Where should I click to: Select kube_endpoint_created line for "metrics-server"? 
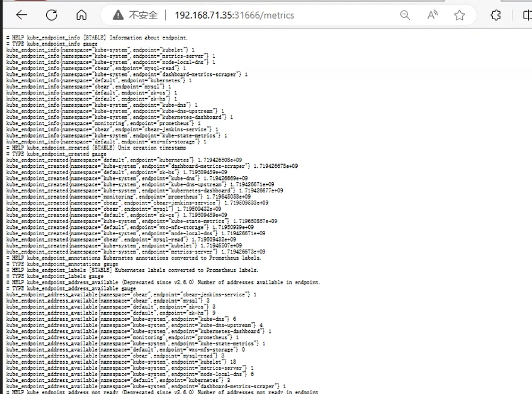(136, 251)
